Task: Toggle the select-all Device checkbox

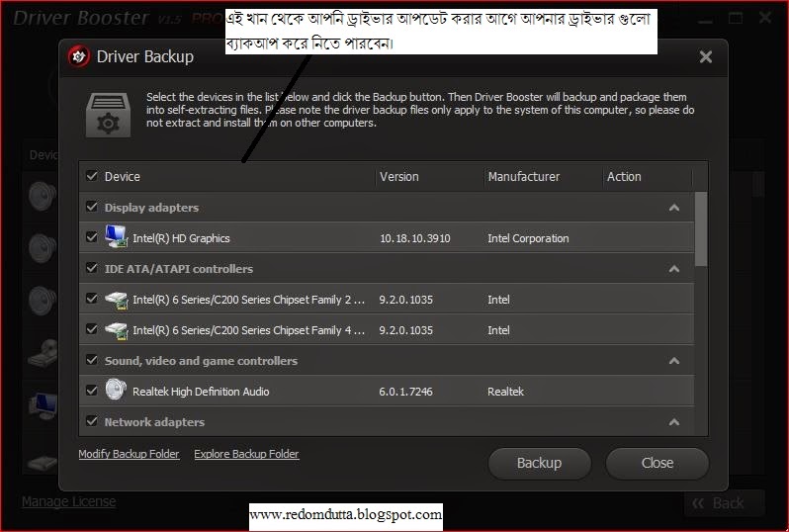Action: pos(92,176)
